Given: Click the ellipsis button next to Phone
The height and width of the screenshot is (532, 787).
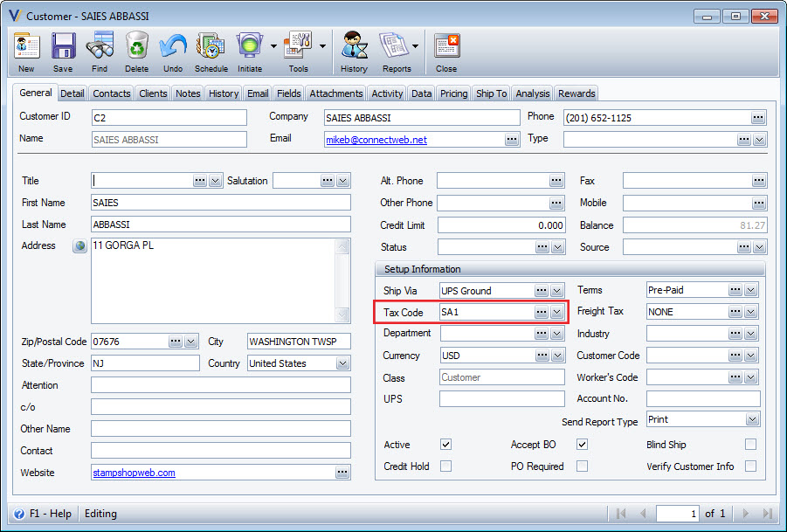Looking at the screenshot, I should (758, 118).
